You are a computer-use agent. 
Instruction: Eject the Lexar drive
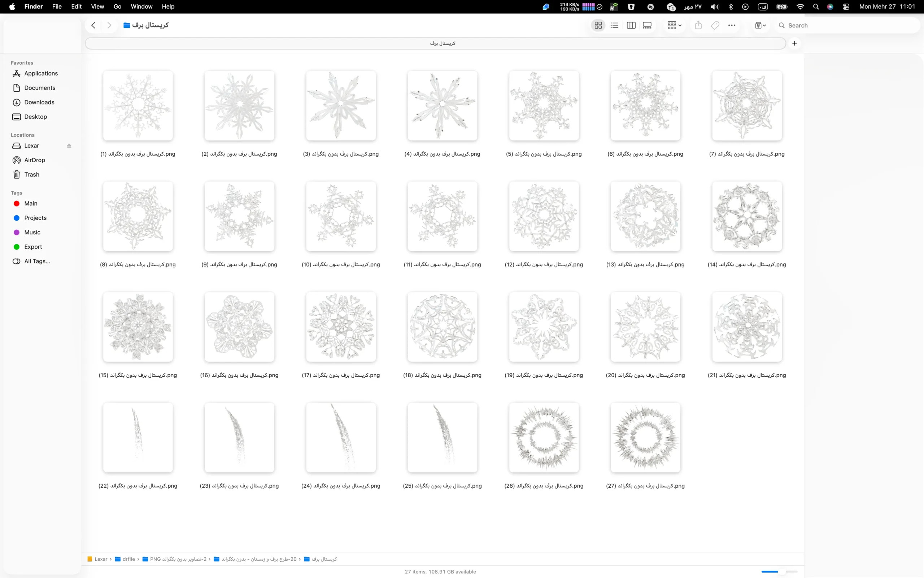pos(69,146)
